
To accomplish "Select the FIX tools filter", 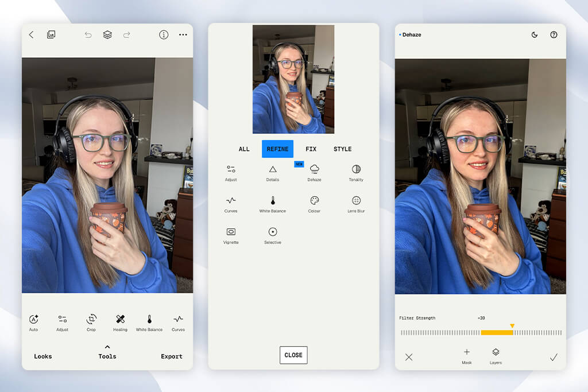I will [311, 149].
